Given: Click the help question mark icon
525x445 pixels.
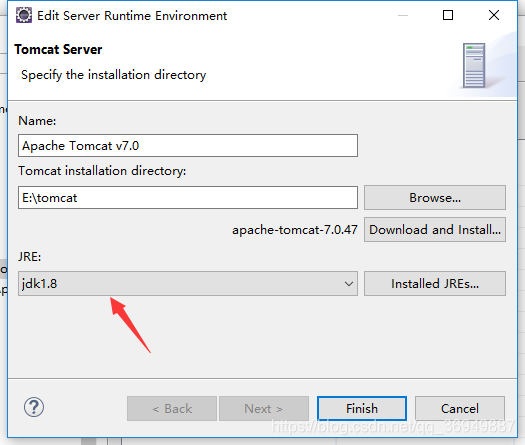Looking at the screenshot, I should (x=34, y=407).
